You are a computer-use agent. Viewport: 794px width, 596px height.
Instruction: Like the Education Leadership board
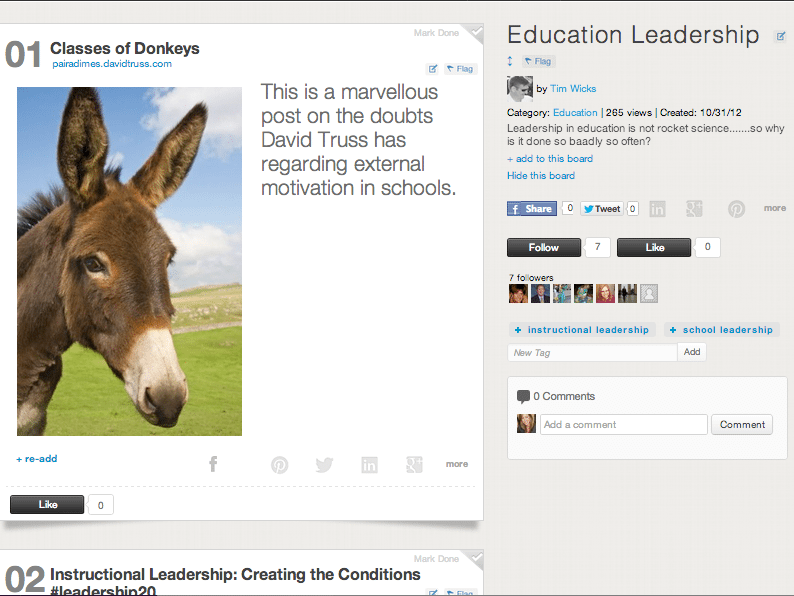tap(654, 247)
